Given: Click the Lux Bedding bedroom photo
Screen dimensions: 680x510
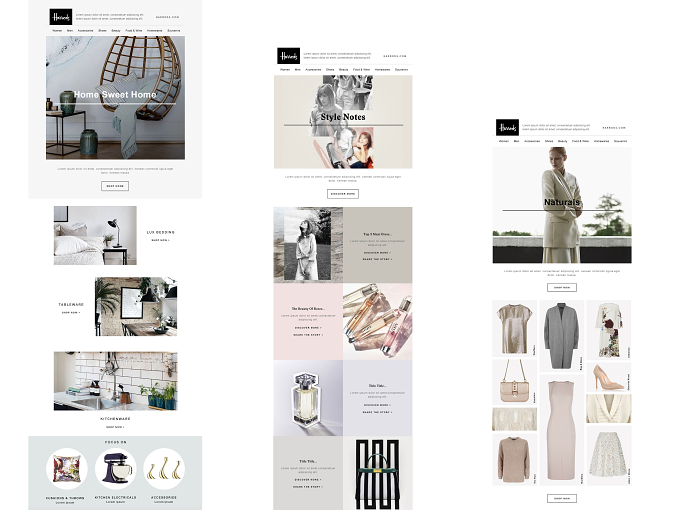Looking at the screenshot, I should [95, 235].
